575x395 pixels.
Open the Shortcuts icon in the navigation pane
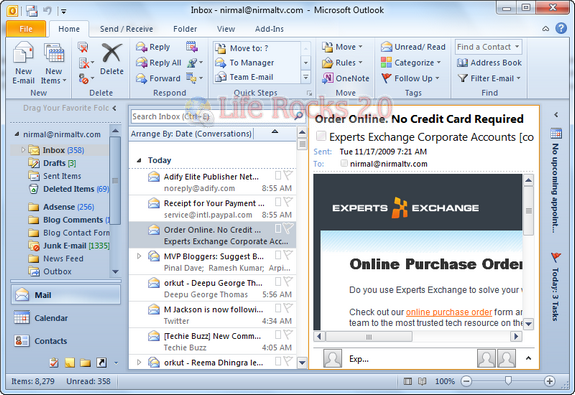102,363
